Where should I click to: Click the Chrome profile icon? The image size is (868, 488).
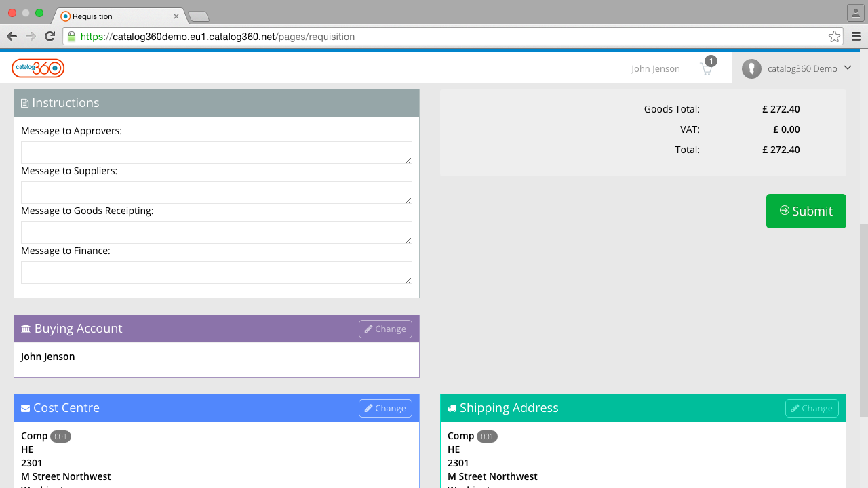pos(854,12)
